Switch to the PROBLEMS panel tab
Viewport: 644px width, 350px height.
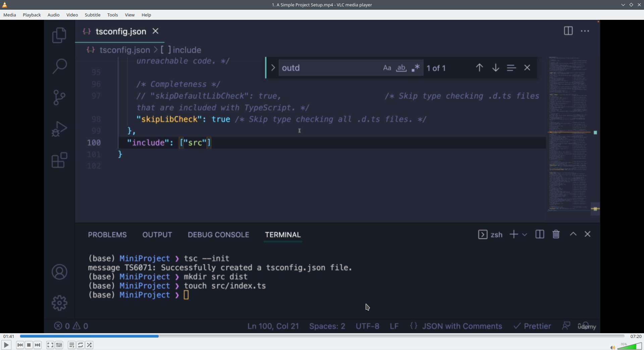pos(107,235)
